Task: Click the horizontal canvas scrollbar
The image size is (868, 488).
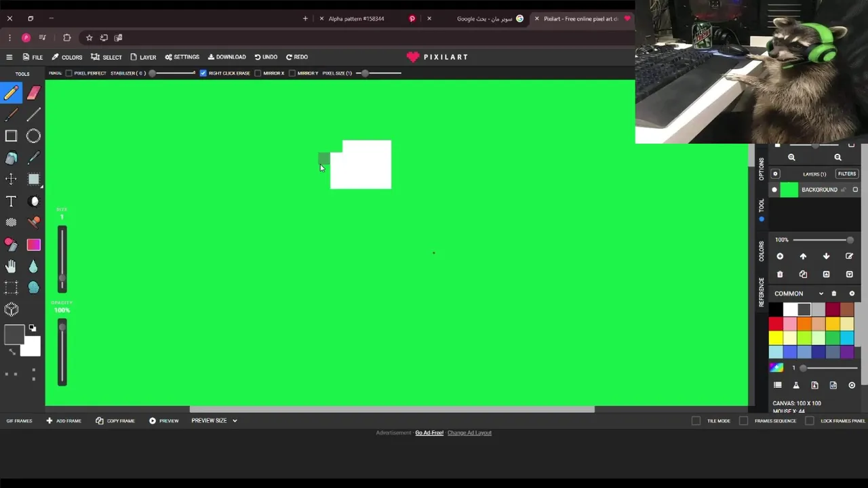Action: click(392, 409)
